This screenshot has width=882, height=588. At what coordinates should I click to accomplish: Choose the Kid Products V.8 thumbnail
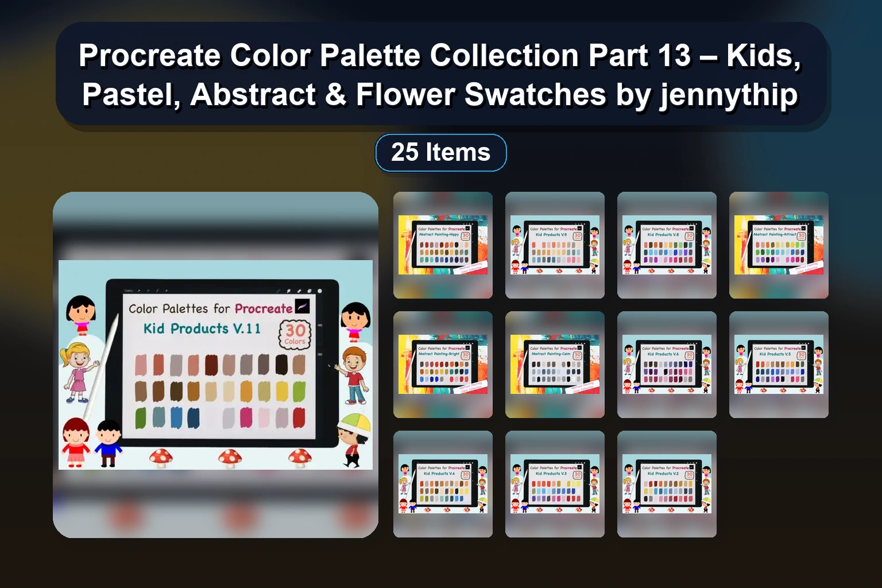coord(667,245)
